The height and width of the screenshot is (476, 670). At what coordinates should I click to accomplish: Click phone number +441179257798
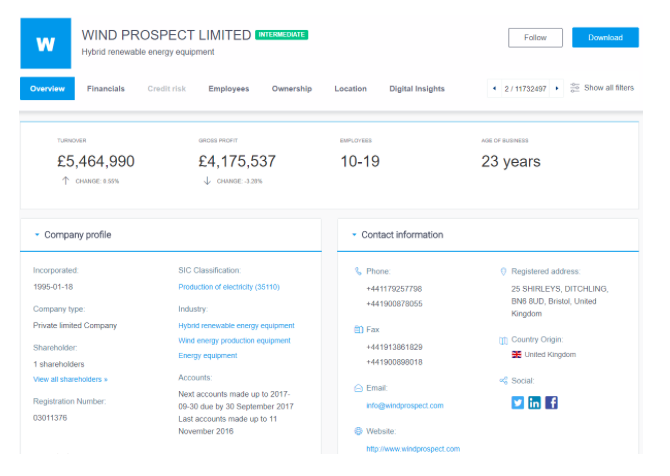tap(394, 289)
